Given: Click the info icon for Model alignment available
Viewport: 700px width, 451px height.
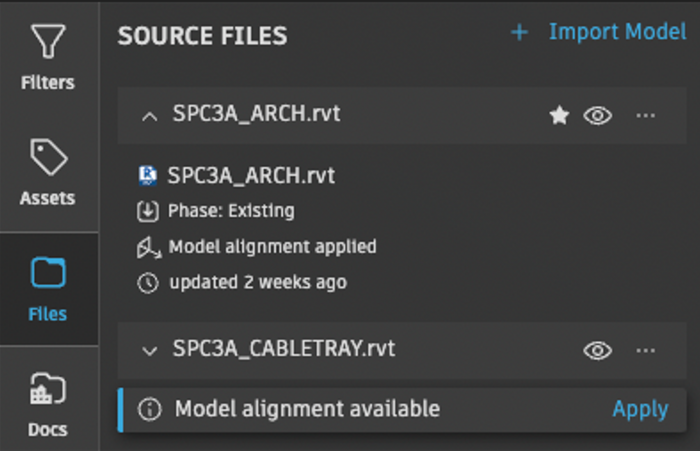Looking at the screenshot, I should [149, 410].
